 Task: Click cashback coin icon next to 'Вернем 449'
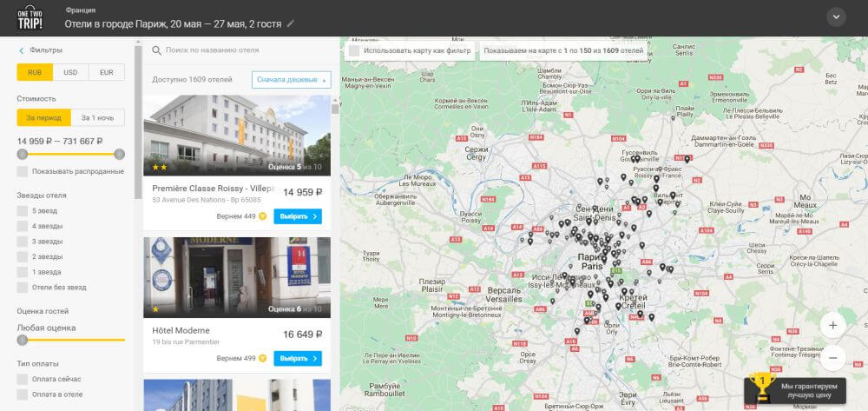263,216
